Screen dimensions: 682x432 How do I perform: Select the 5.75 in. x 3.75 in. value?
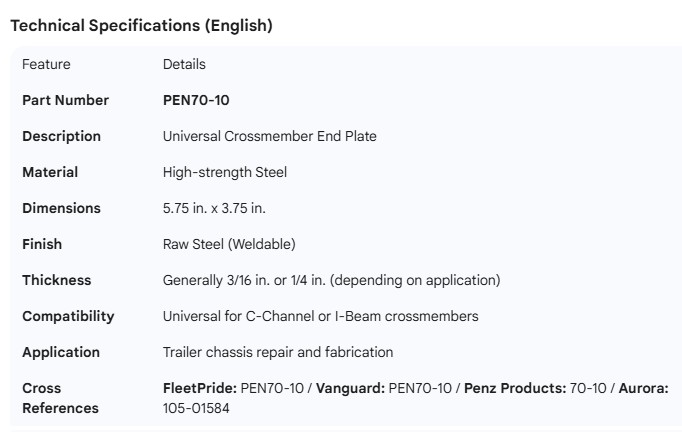coord(214,208)
